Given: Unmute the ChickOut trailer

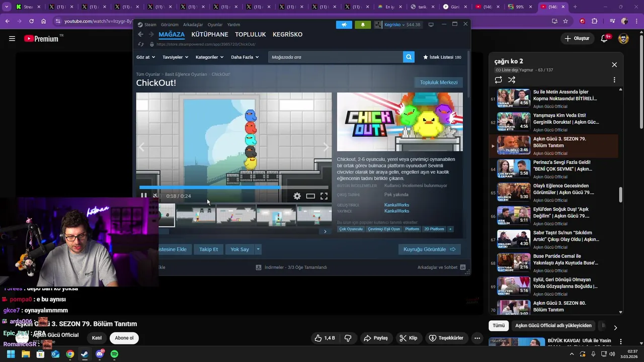Looking at the screenshot, I should 155,196.
